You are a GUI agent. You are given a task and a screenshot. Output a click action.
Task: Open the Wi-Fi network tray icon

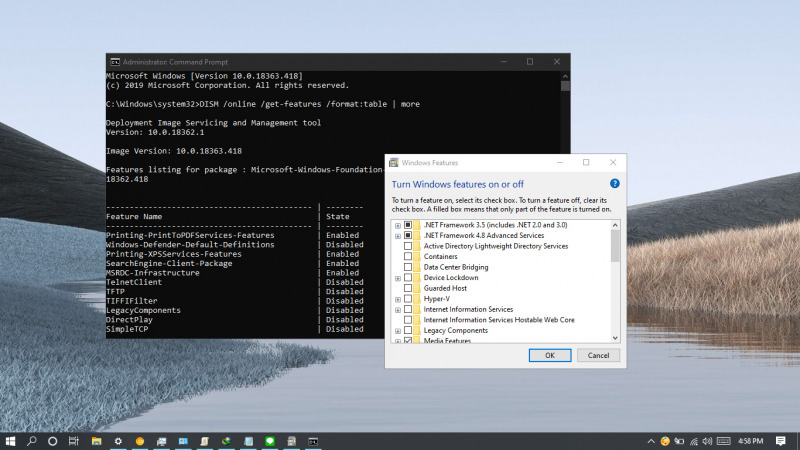click(694, 442)
